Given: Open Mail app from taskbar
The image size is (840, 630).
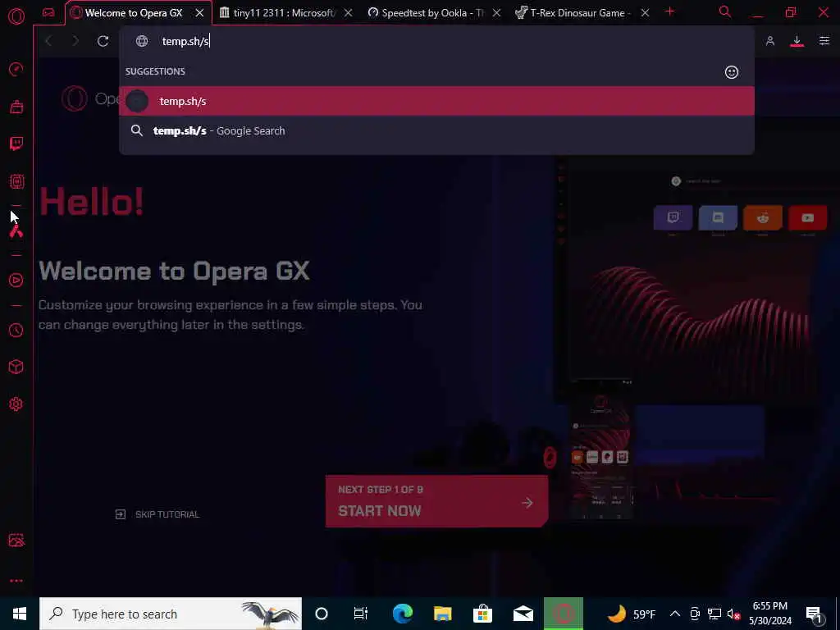Looking at the screenshot, I should pos(523,614).
